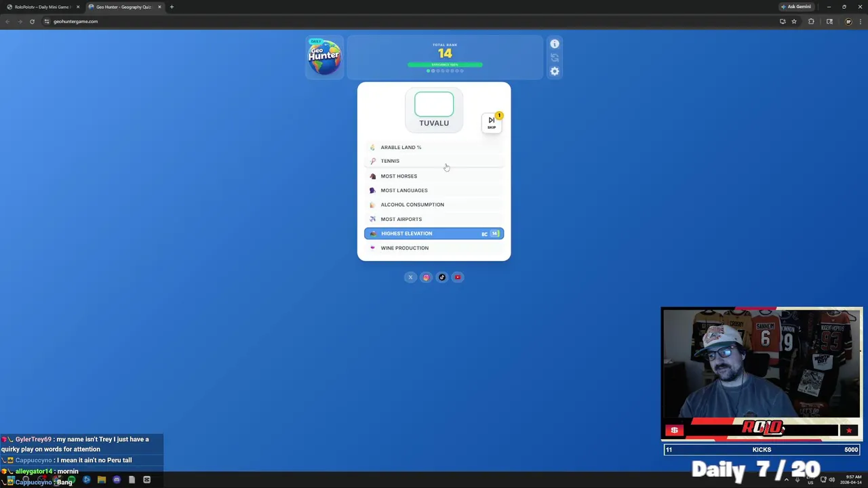Click the Geo Hunter globe logo

(x=324, y=57)
